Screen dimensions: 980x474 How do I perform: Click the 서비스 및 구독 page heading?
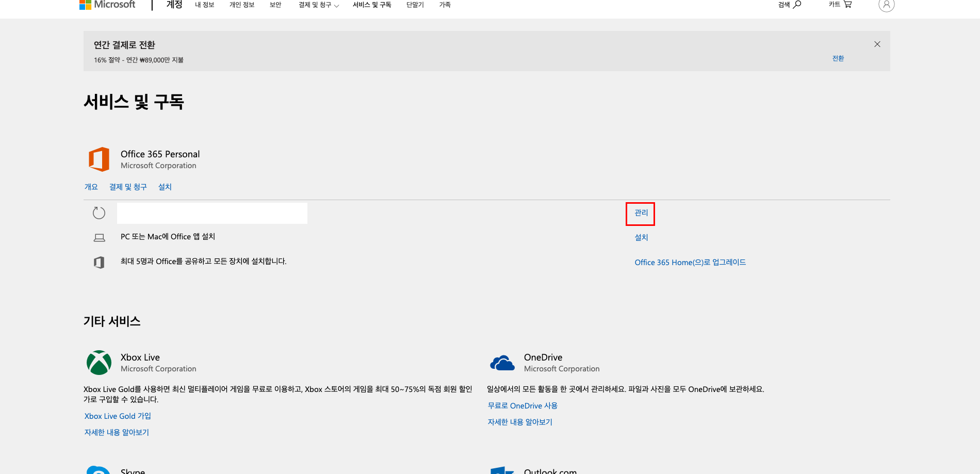click(134, 102)
